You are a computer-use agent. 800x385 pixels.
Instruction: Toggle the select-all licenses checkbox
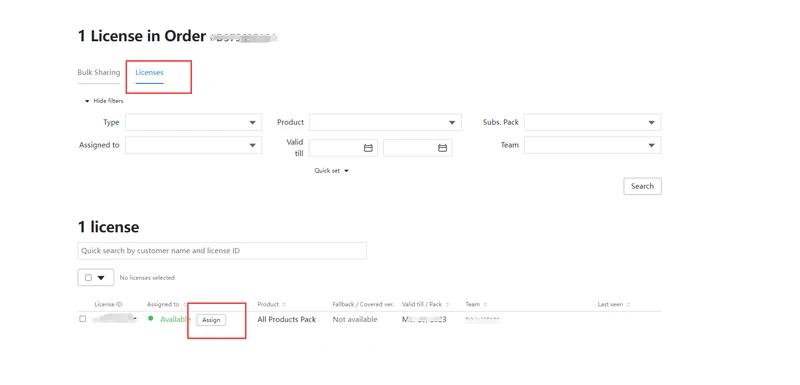[88, 278]
